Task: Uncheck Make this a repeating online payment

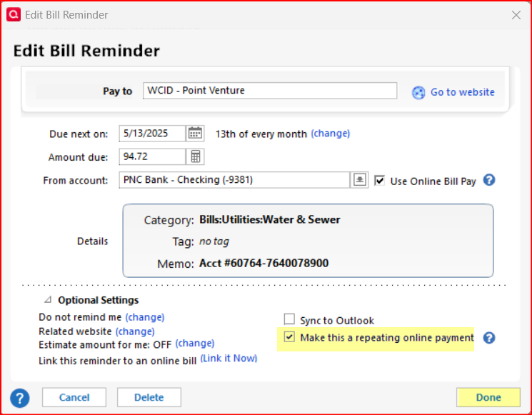Action: (x=289, y=337)
